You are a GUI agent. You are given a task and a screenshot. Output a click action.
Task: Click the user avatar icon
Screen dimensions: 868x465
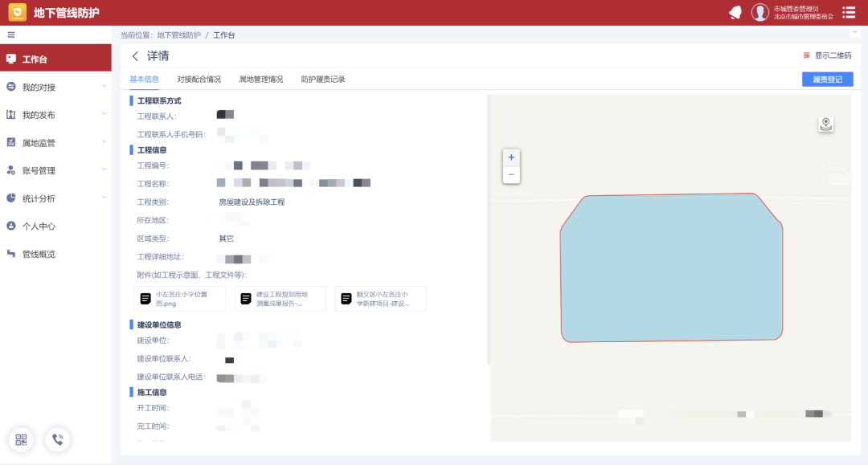point(759,12)
